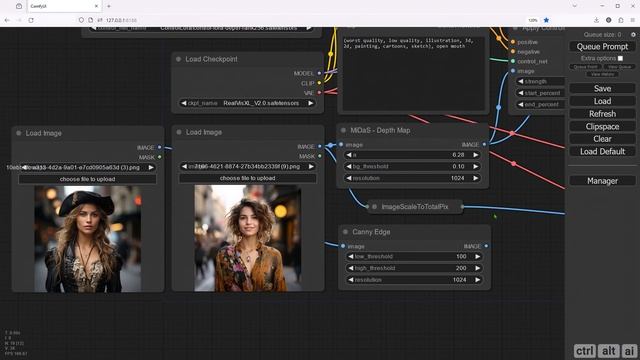Screen dimensions: 640x360
Task: Expand the collapsed ImageScaleToTotalPix node dot
Action: pyautogui.click(x=374, y=207)
